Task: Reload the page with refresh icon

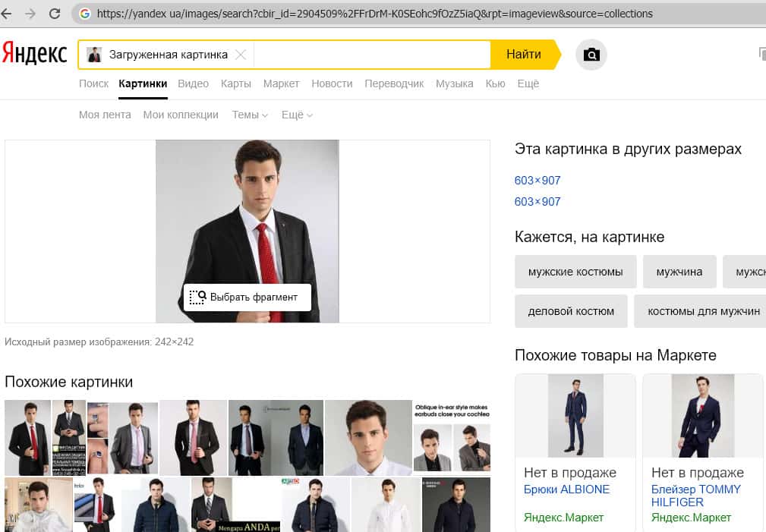Action: (55, 14)
